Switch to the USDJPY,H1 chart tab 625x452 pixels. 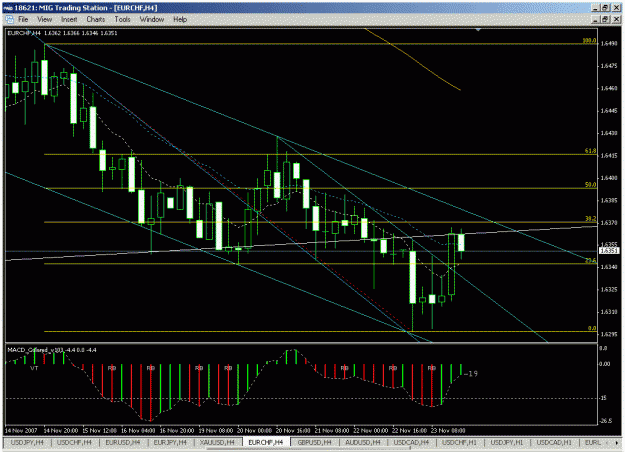pyautogui.click(x=507, y=442)
